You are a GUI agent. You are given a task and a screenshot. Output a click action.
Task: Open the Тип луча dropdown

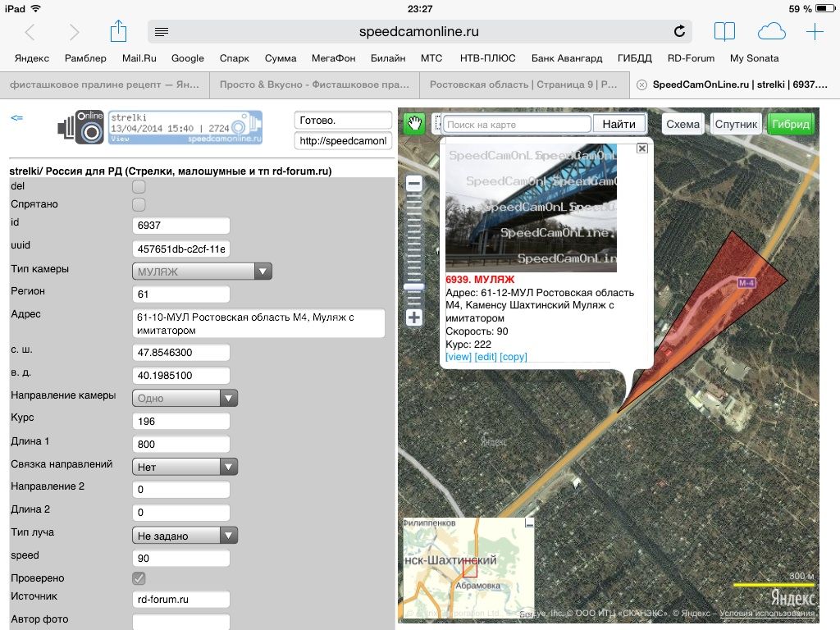[x=185, y=536]
